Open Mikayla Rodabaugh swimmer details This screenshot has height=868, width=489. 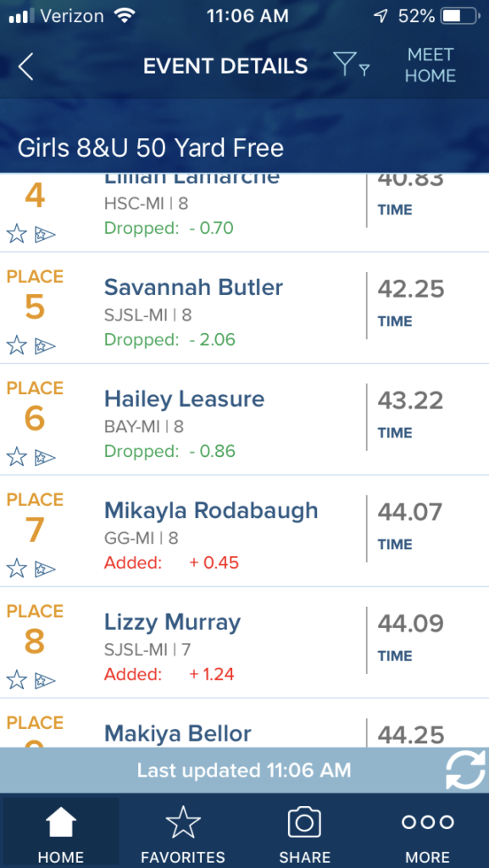211,511
